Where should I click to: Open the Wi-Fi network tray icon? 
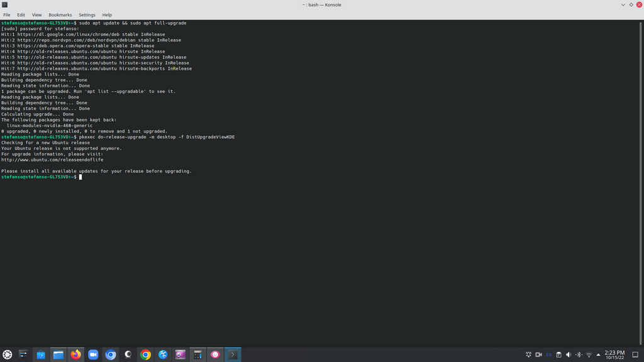pos(589,354)
